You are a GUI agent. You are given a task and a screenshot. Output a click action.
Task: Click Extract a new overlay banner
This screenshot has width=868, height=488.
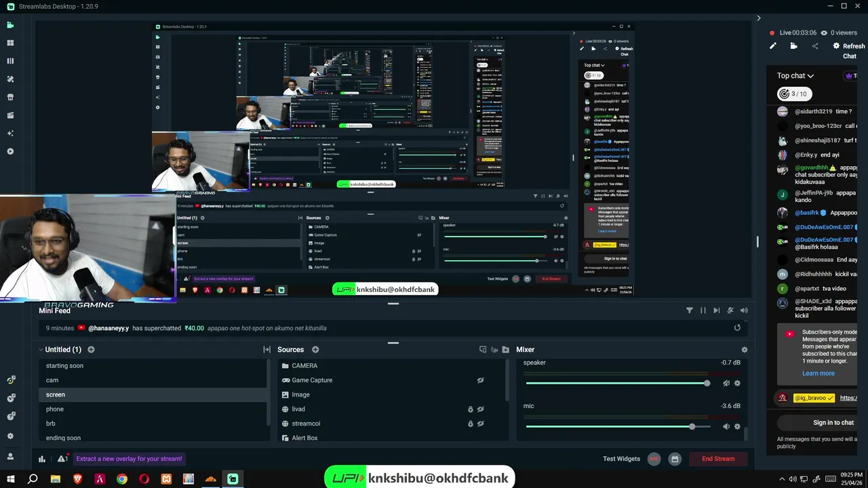(129, 459)
